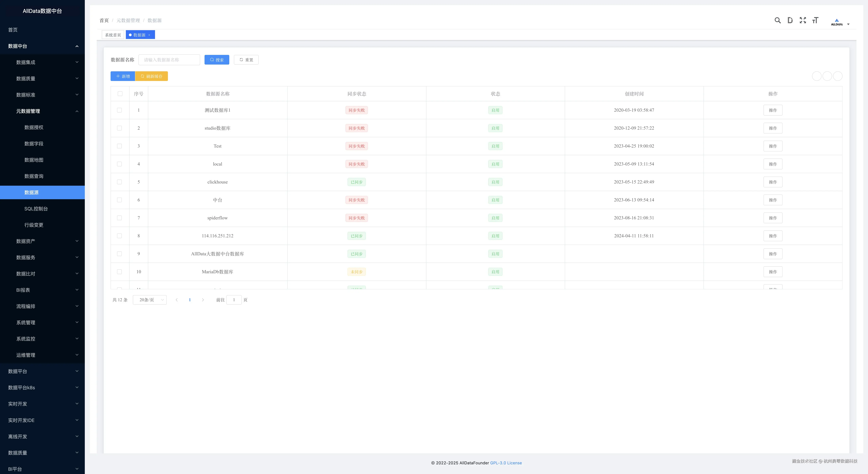Click the previous page arrow in pagination

(x=177, y=300)
